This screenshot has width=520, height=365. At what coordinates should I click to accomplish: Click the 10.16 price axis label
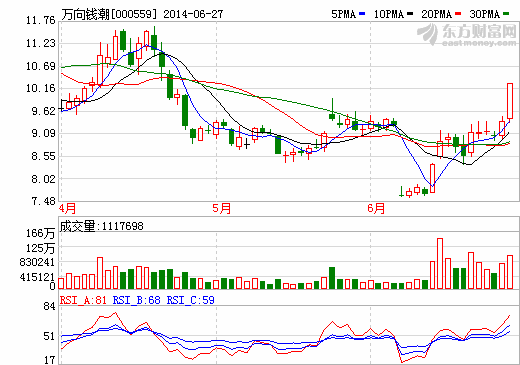[x=41, y=88]
